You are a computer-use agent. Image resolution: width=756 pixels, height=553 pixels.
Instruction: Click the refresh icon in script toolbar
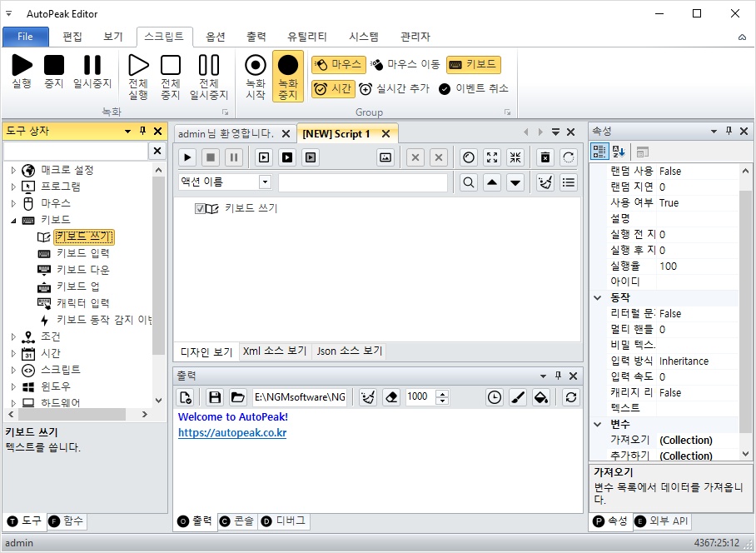click(x=569, y=157)
